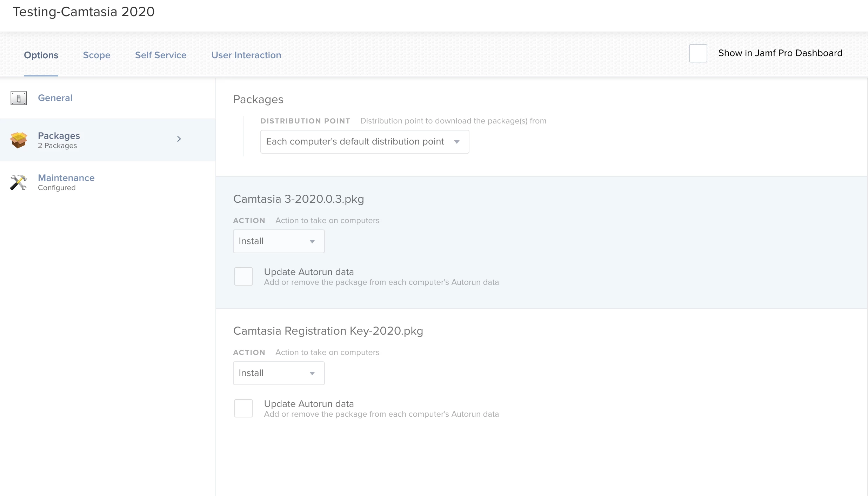Click the Packages box icon
This screenshot has height=496, width=868.
(19, 140)
